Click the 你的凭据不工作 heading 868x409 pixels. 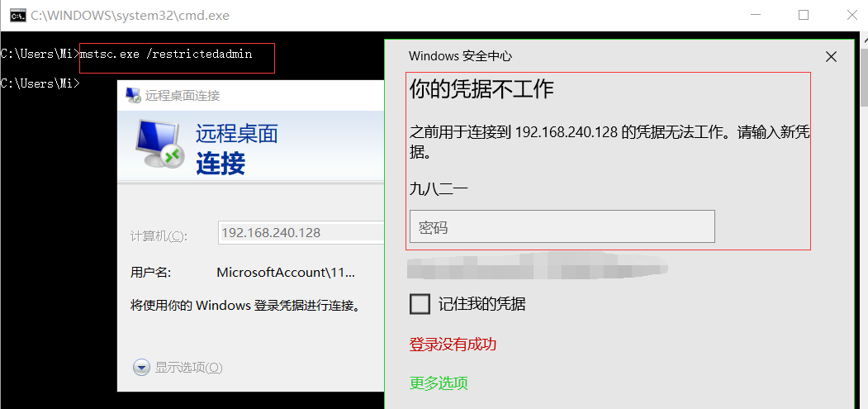pyautogui.click(x=481, y=89)
